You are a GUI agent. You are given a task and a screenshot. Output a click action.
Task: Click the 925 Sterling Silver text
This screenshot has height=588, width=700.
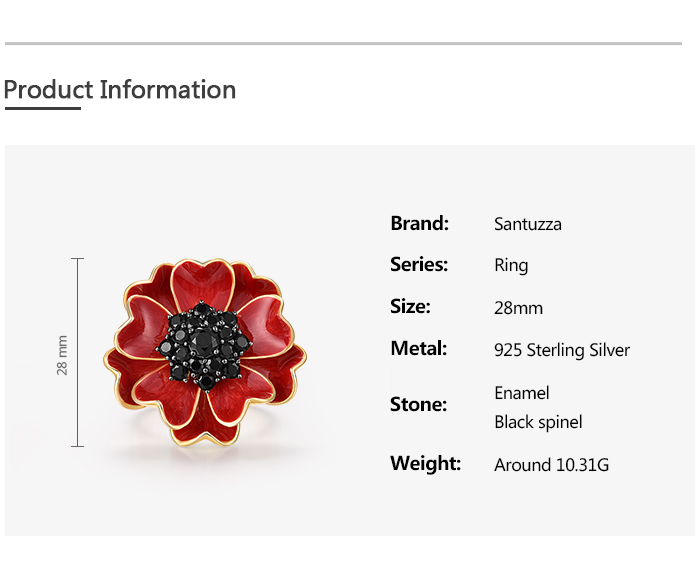(x=562, y=350)
